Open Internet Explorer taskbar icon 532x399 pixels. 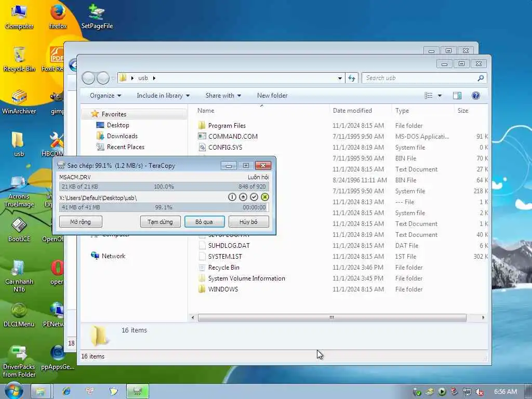click(66, 391)
